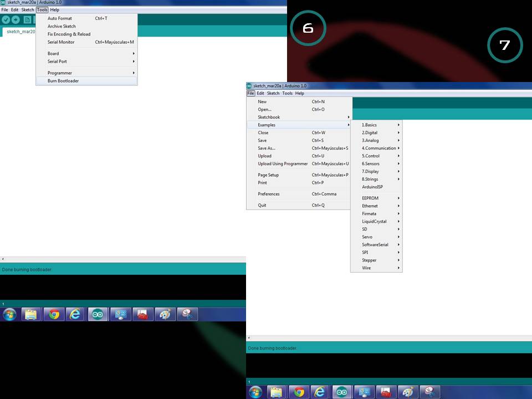Open the 6.Sensors examples submenu
The height and width of the screenshot is (399, 532).
[376, 163]
